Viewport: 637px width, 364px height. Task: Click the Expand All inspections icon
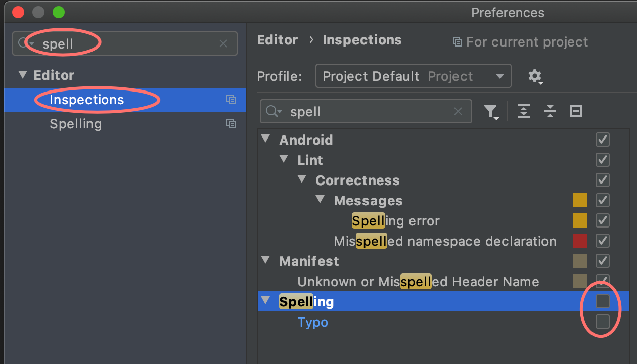[524, 112]
